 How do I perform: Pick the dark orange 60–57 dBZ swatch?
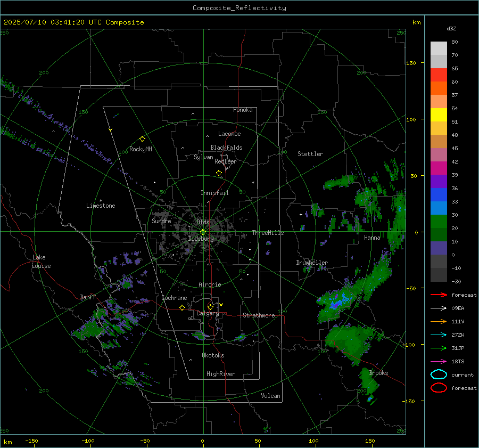(439, 88)
